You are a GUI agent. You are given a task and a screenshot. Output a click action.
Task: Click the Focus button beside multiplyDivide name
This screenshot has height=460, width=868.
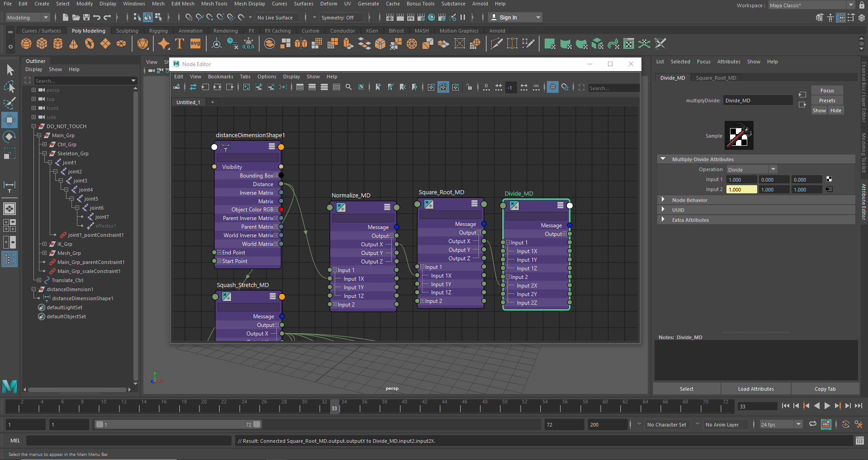[827, 91]
